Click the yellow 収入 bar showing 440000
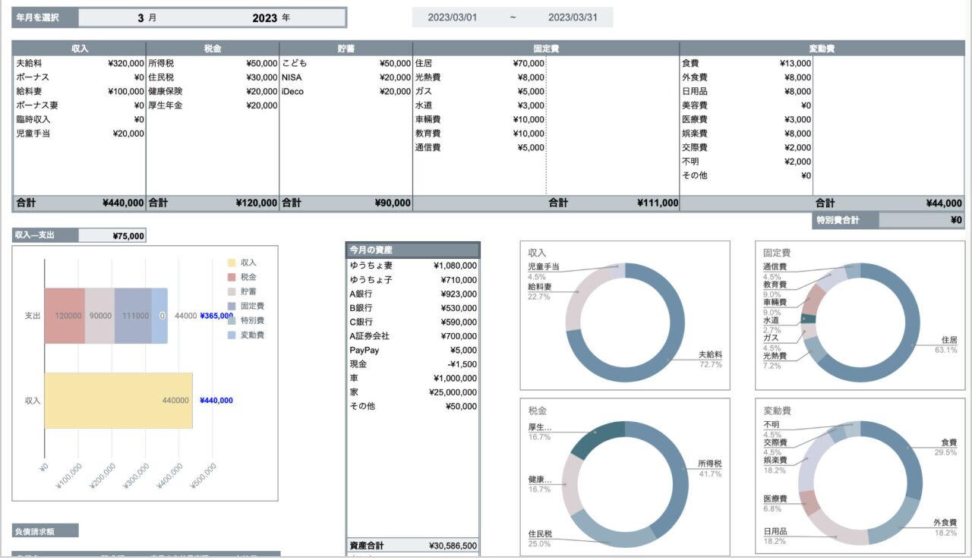 [118, 401]
